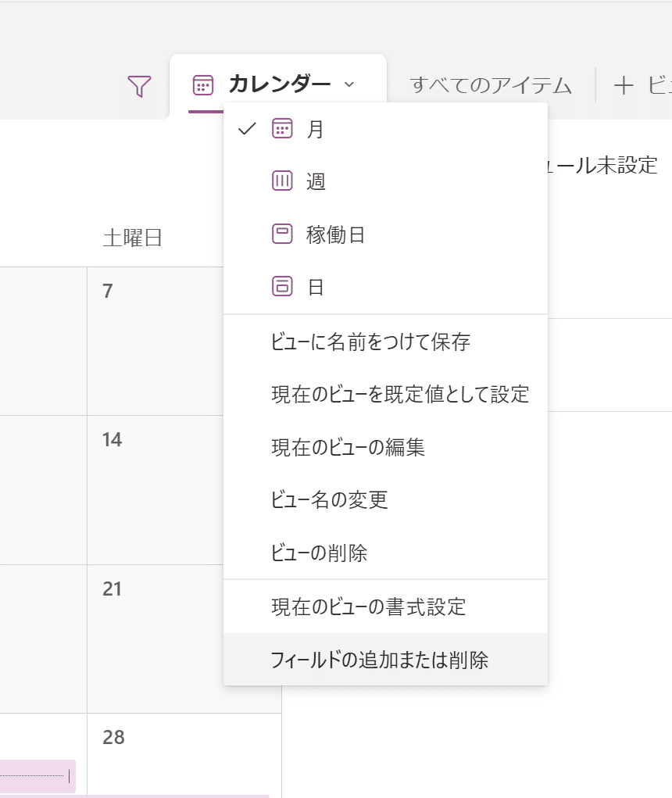Click the calendar icon beside カレンダー
The image size is (672, 798).
[x=203, y=85]
